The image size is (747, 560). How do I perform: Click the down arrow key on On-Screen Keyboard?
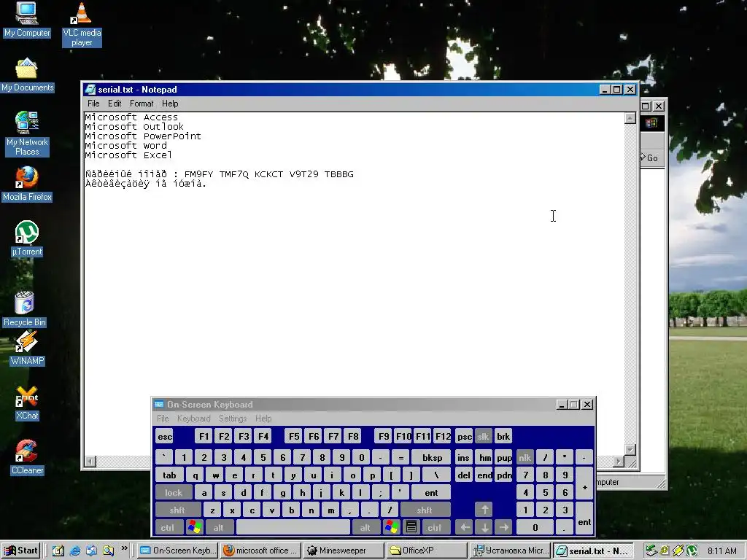click(484, 527)
